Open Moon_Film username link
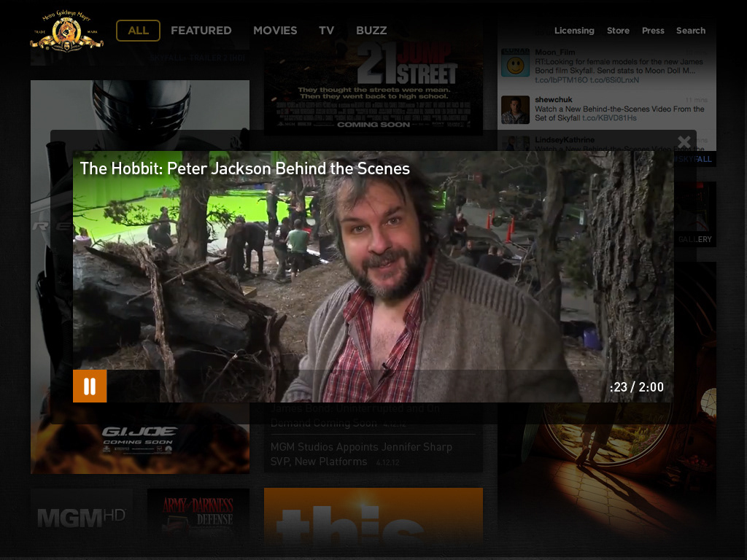The image size is (747, 560). point(554,52)
